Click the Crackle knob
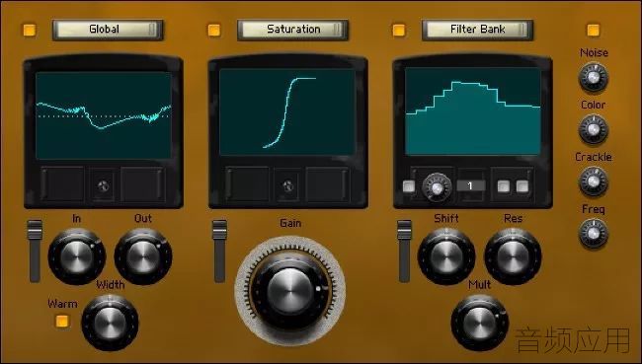This screenshot has height=364, width=642. coord(593,182)
